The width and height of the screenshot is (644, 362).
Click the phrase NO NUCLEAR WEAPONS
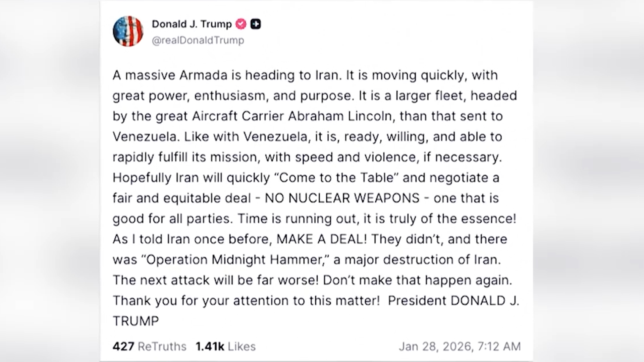point(342,198)
